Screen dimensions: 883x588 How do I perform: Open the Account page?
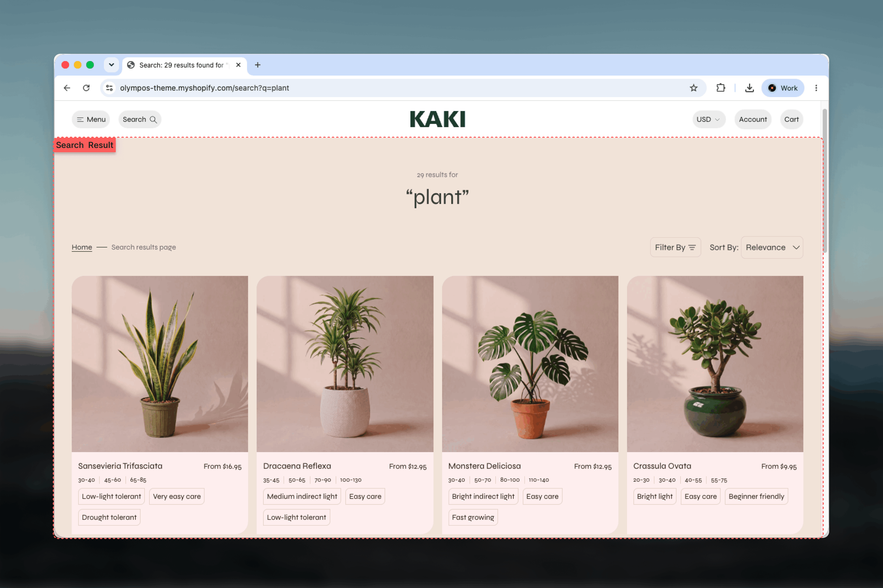[x=753, y=119]
